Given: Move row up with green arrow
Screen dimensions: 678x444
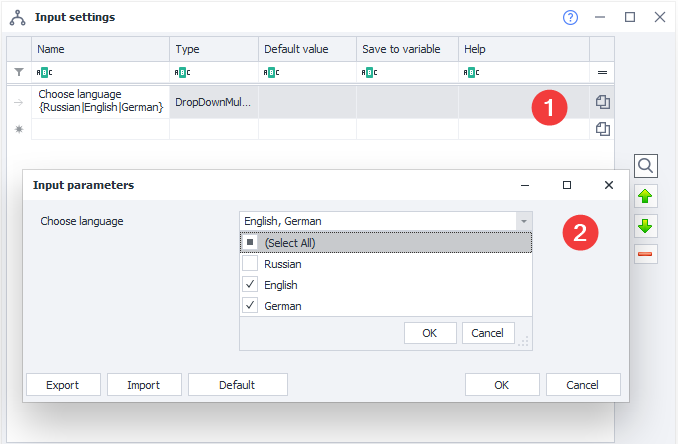Looking at the screenshot, I should (646, 196).
